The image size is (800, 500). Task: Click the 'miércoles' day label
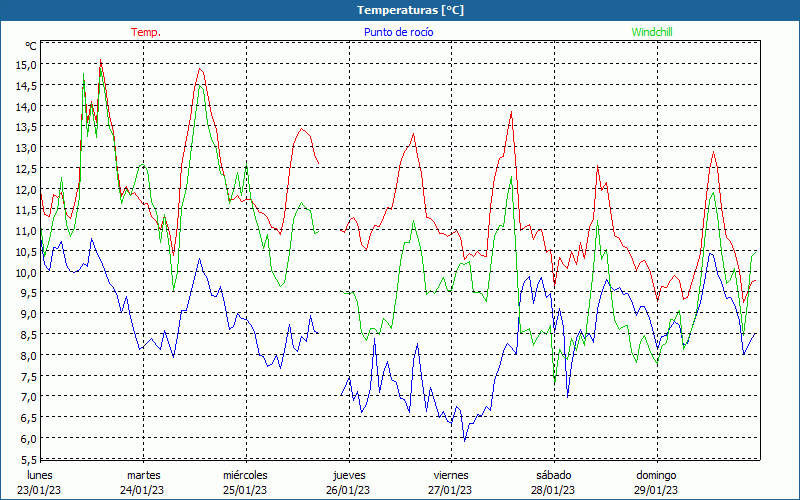pyautogui.click(x=245, y=475)
